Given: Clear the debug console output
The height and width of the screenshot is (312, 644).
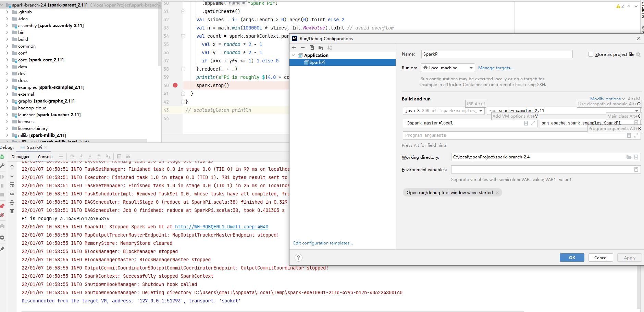Looking at the screenshot, I should point(12,210).
